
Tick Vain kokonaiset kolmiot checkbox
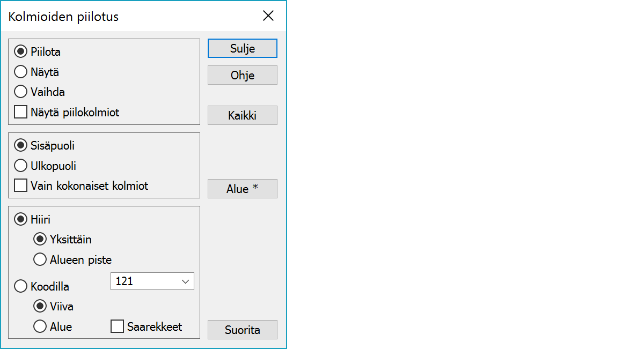coord(21,185)
